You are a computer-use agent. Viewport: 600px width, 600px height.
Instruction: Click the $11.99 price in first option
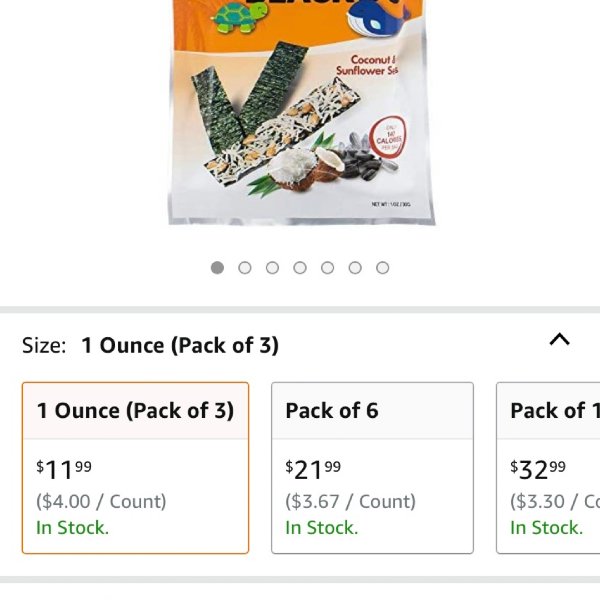coord(64,470)
